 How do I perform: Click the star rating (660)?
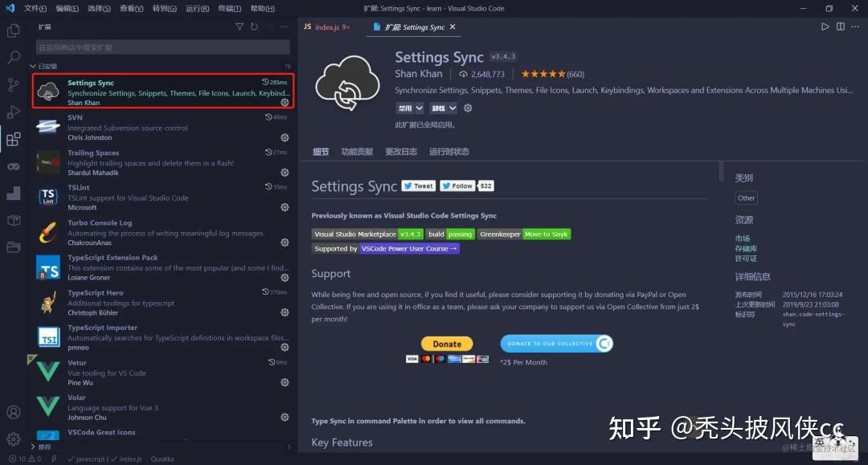(x=552, y=74)
